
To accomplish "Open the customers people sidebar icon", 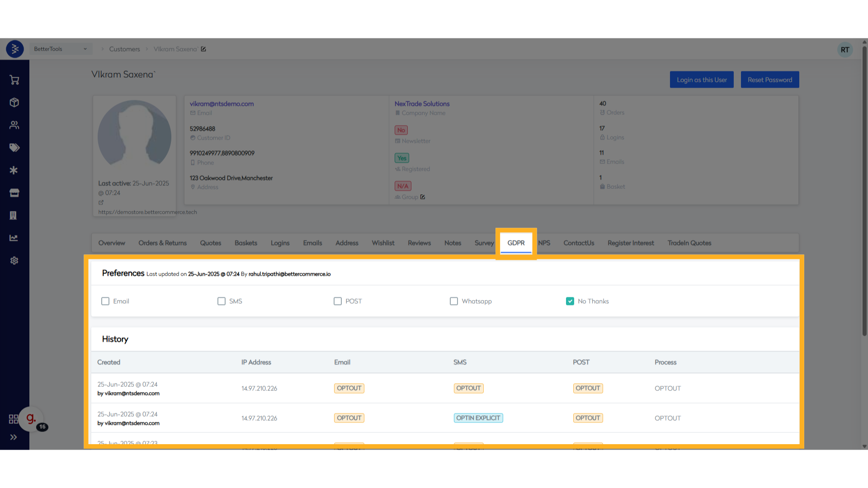I will pos(14,125).
